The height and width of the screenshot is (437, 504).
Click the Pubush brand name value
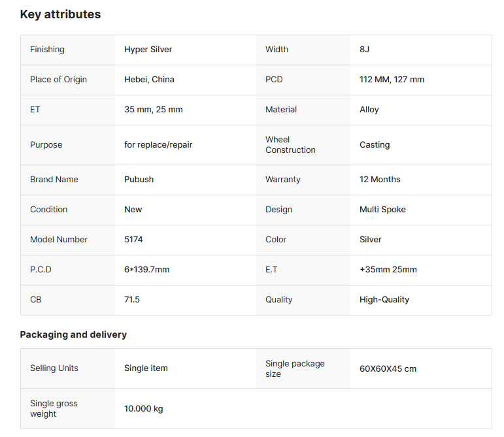pos(139,180)
